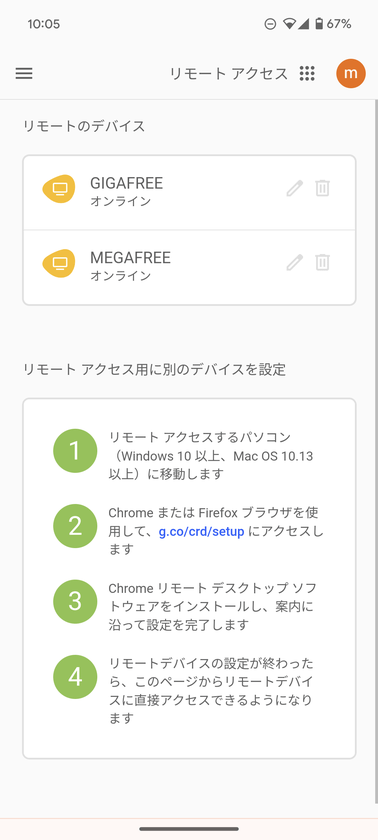378x840 pixels.
Task: Open the g.co/crd/setup link
Action: (202, 532)
